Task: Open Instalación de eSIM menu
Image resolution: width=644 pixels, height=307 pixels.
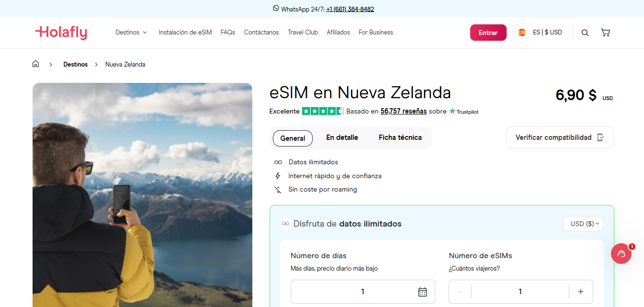Action: click(185, 33)
